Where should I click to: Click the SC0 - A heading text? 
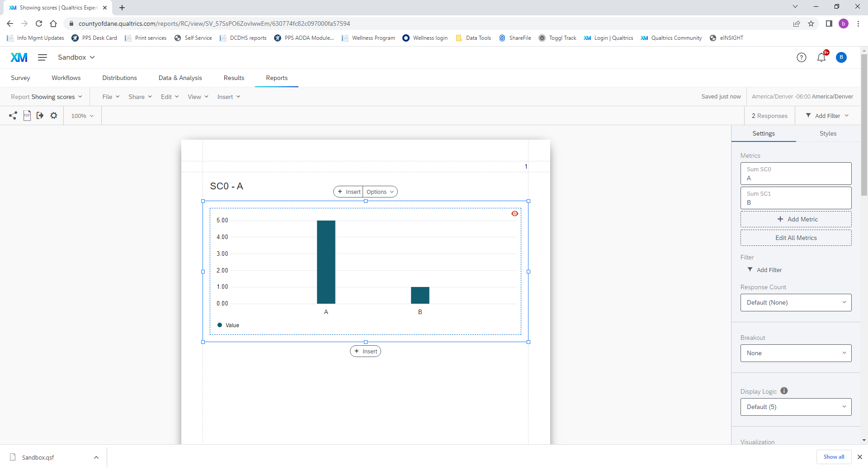coord(226,186)
